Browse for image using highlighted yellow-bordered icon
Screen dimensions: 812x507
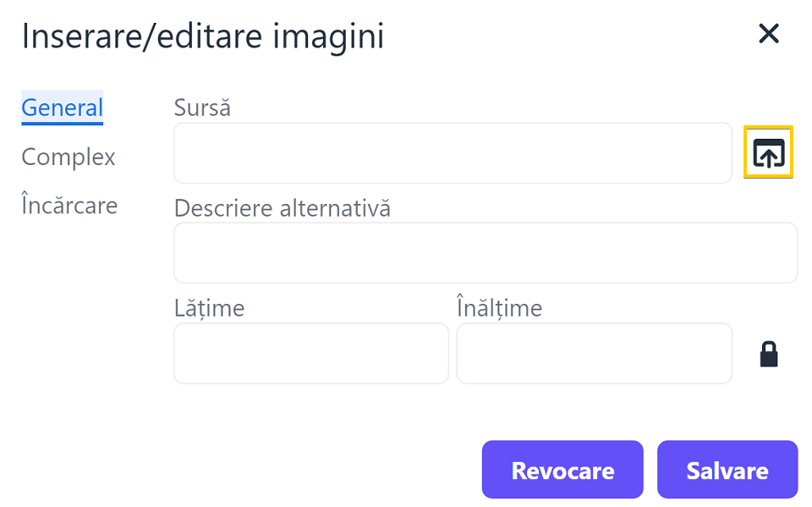(768, 152)
